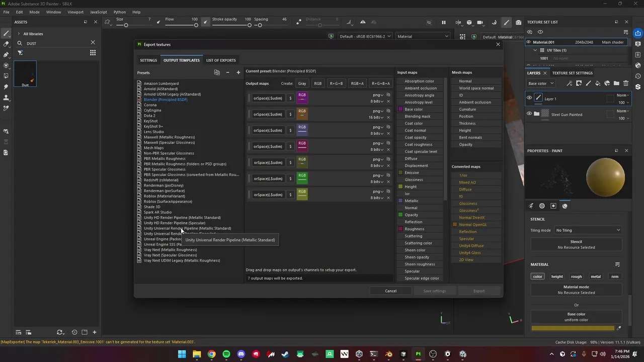This screenshot has height=362, width=644.
Task: Open the Python menu
Action: [120, 12]
